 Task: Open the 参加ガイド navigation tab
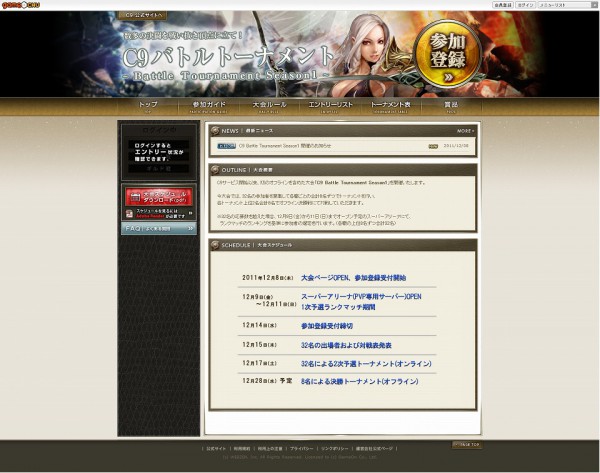pyautogui.click(x=203, y=105)
